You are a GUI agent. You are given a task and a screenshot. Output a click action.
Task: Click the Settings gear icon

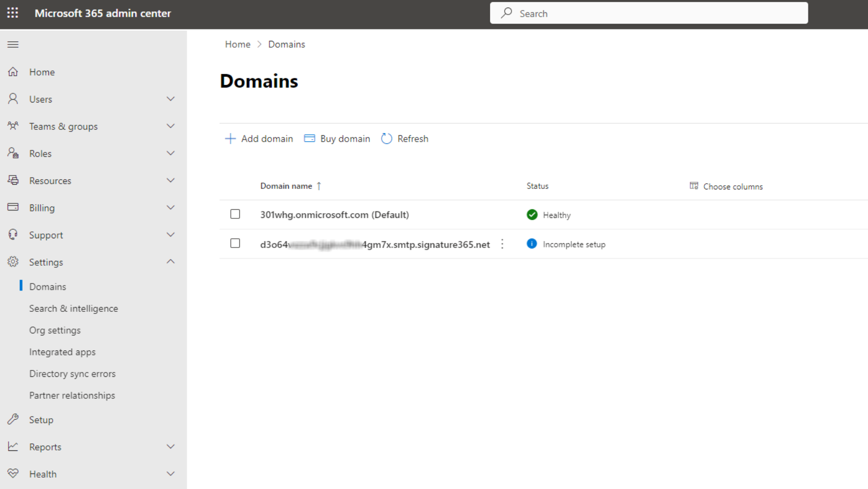point(13,262)
